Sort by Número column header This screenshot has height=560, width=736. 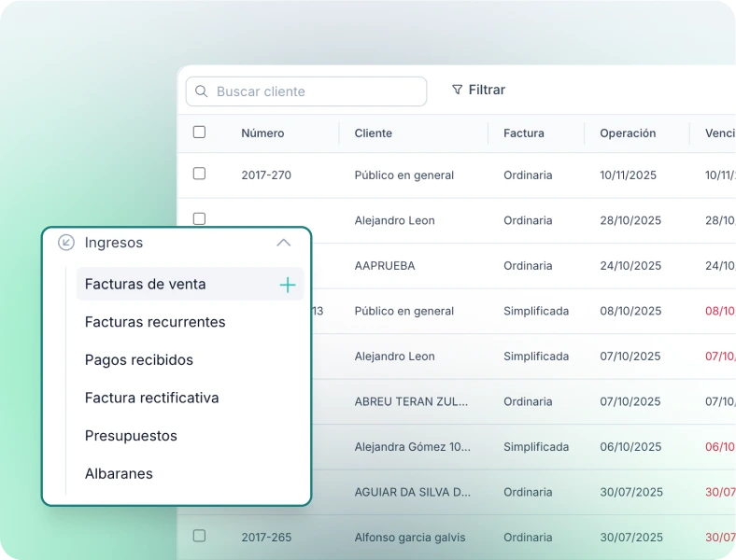pyautogui.click(x=262, y=133)
